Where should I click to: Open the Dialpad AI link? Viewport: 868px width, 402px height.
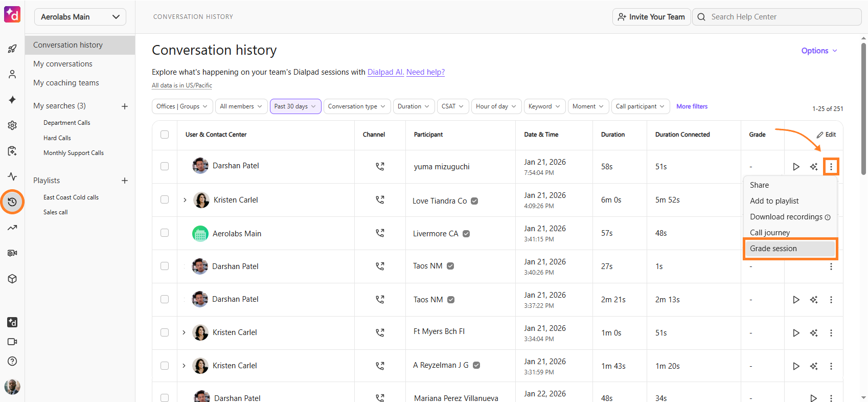click(x=386, y=72)
